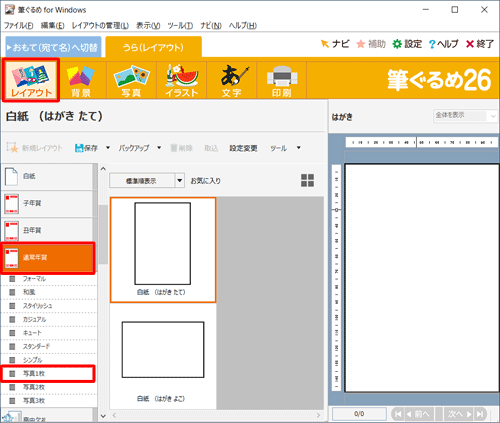Image resolution: width=500 pixels, height=423 pixels.
Task: Select the 通常年賀 category
Action: 48,258
